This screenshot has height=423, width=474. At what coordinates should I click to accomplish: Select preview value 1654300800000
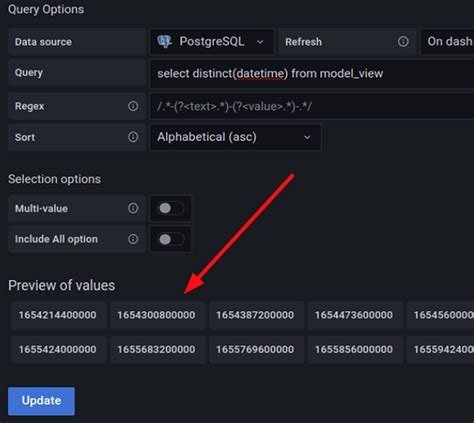(x=157, y=315)
